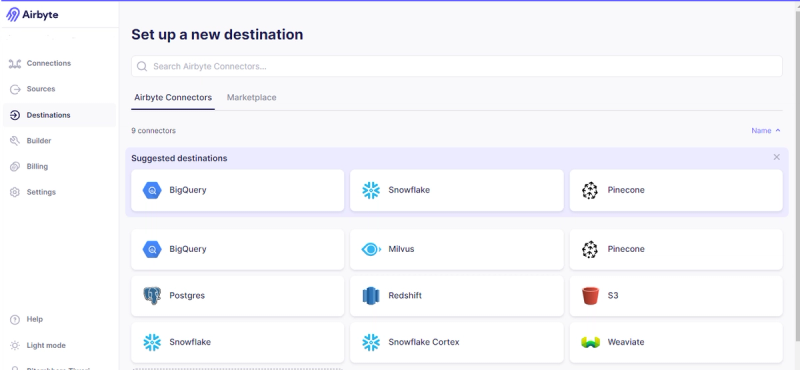Select the Milvus connector card

pos(457,250)
